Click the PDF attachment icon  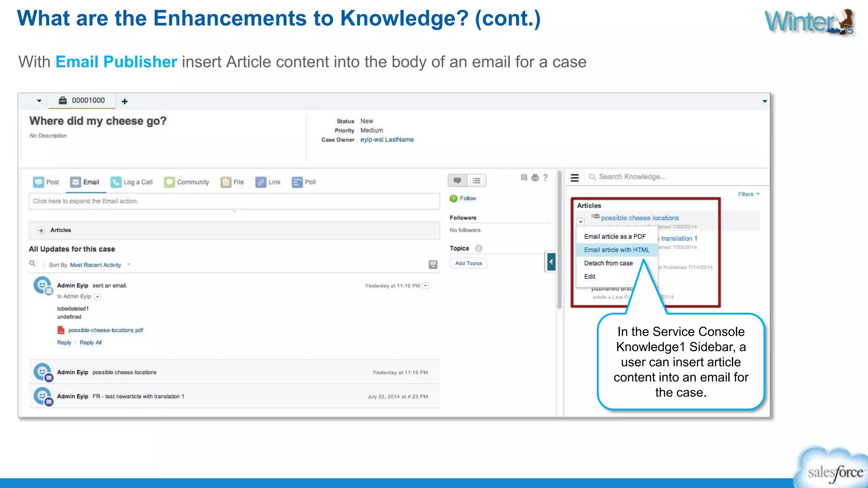click(61, 330)
